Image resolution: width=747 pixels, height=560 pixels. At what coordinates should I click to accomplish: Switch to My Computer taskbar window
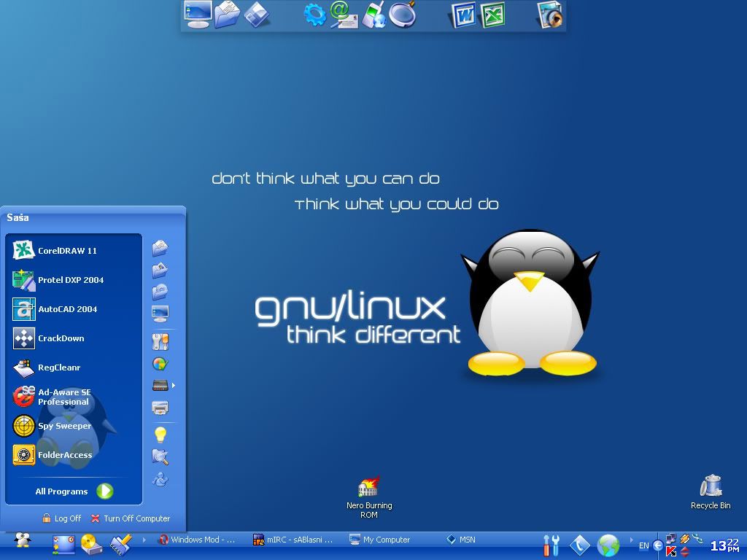click(379, 540)
